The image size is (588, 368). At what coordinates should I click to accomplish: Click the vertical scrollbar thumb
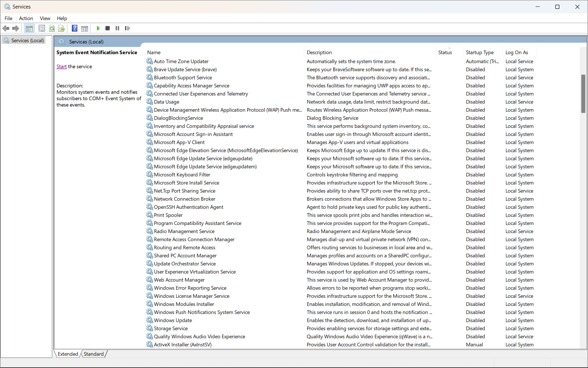click(x=583, y=94)
